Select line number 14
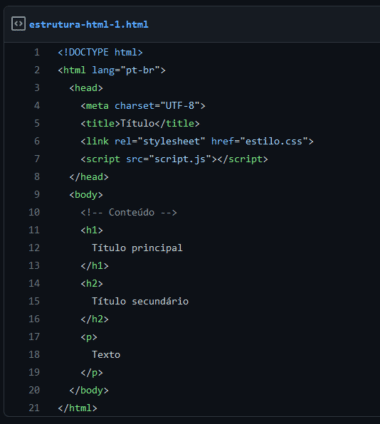380x424 pixels. pos(34,283)
